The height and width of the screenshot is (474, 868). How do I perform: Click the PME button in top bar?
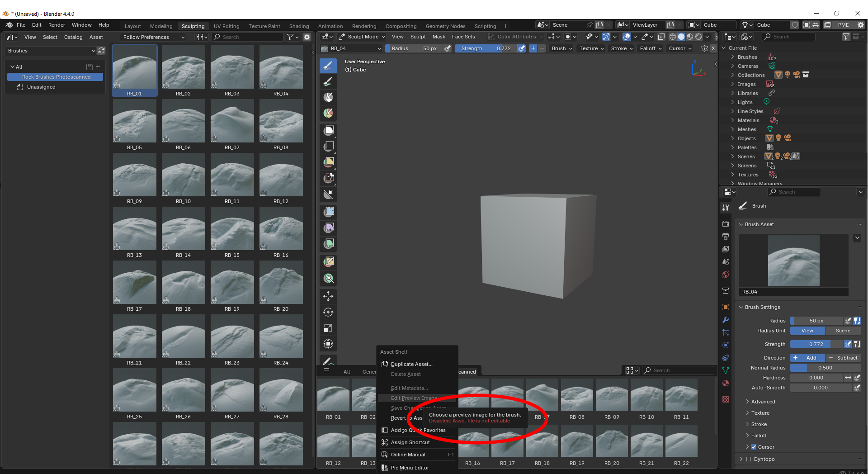pyautogui.click(x=843, y=25)
